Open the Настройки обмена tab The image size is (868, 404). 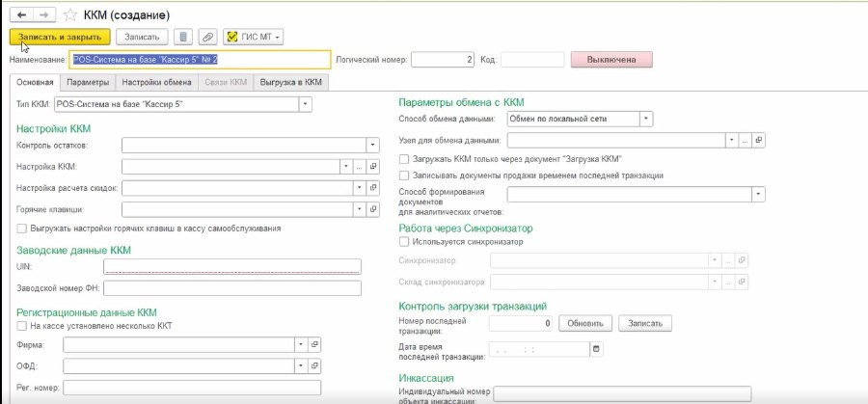pyautogui.click(x=156, y=83)
